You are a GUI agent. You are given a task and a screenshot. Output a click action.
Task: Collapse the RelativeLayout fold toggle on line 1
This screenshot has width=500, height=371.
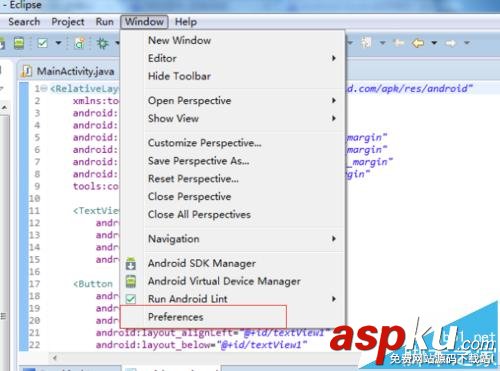pos(45,89)
